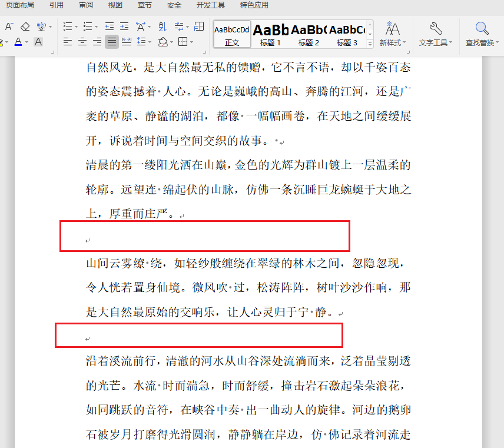The height and width of the screenshot is (448, 504).
Task: Click the 新样式 button
Action: click(x=392, y=34)
